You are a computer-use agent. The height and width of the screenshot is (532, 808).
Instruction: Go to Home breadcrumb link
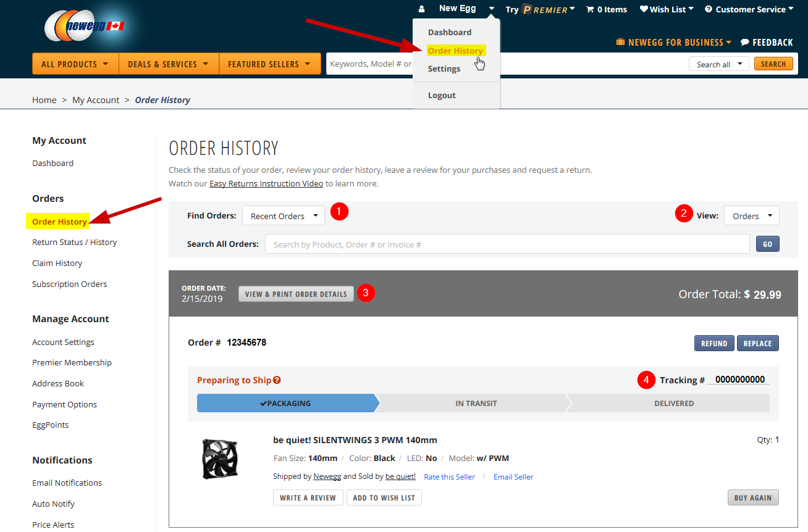44,100
